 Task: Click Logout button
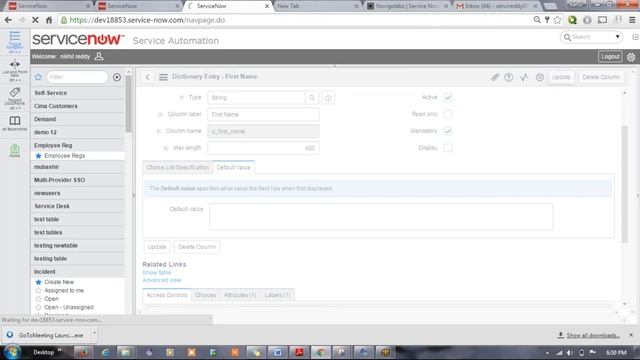[x=610, y=57]
